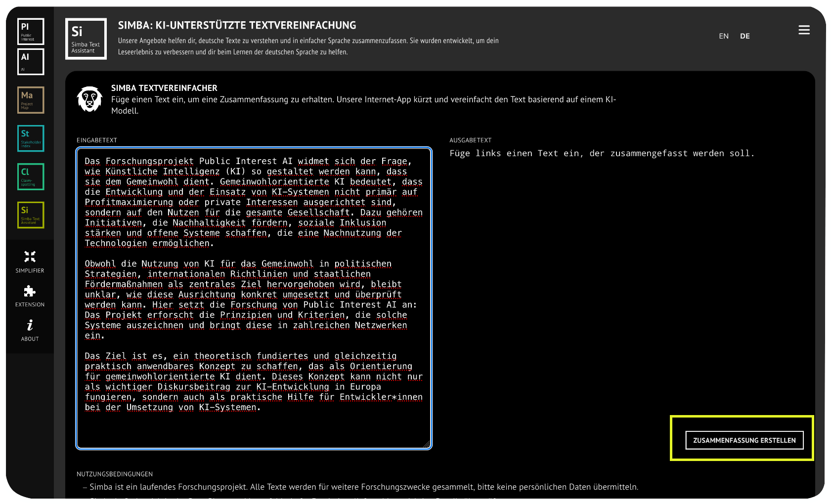832x504 pixels.
Task: Click the Simba lion logo icon
Action: pyautogui.click(x=89, y=99)
